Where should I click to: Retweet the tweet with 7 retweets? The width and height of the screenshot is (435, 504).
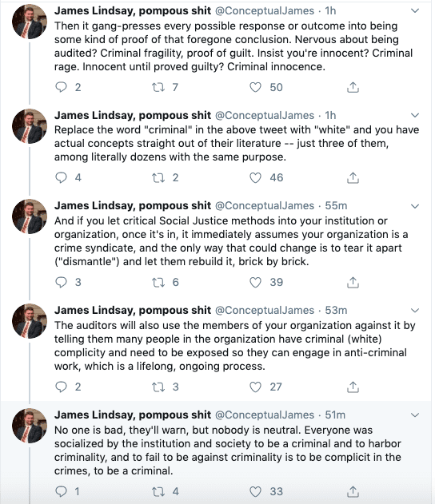[158, 87]
